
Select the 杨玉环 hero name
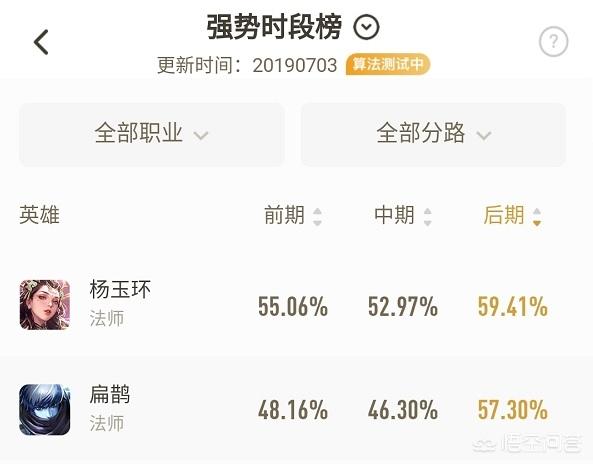(120, 289)
